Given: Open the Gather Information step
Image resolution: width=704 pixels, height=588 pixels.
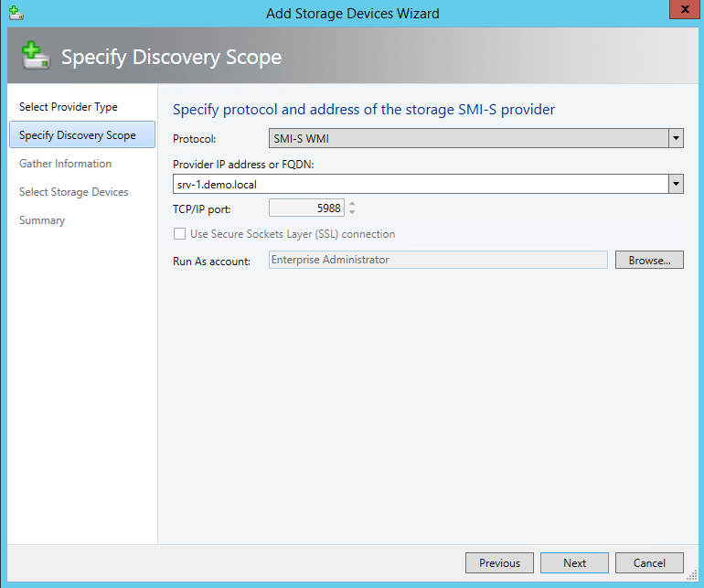Looking at the screenshot, I should pyautogui.click(x=65, y=164).
